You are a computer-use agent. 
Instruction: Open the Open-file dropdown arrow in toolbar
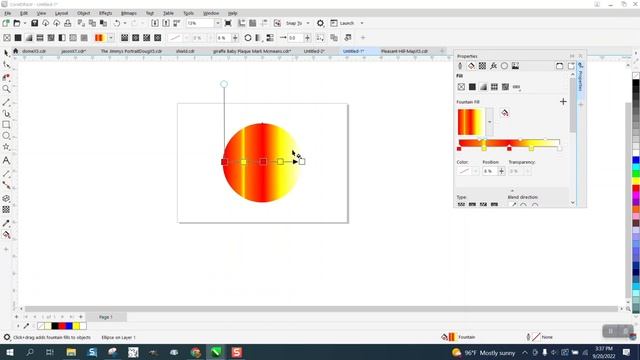pos(24,23)
